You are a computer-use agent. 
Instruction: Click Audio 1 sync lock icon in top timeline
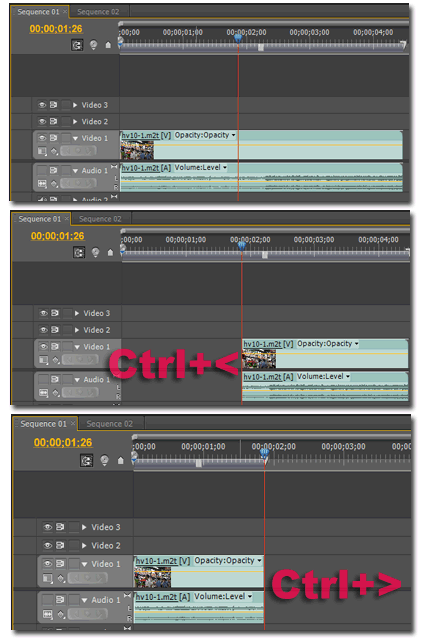pyautogui.click(x=53, y=170)
